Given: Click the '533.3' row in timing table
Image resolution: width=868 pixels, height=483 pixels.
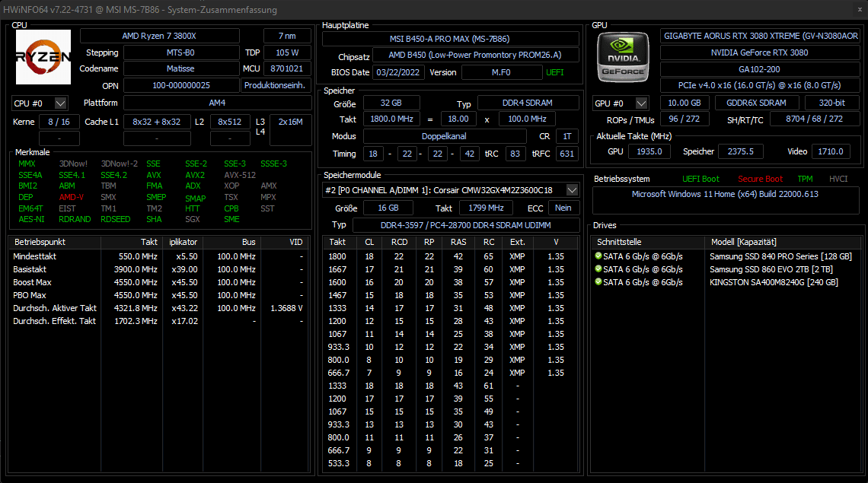Looking at the screenshot, I should (x=451, y=463).
